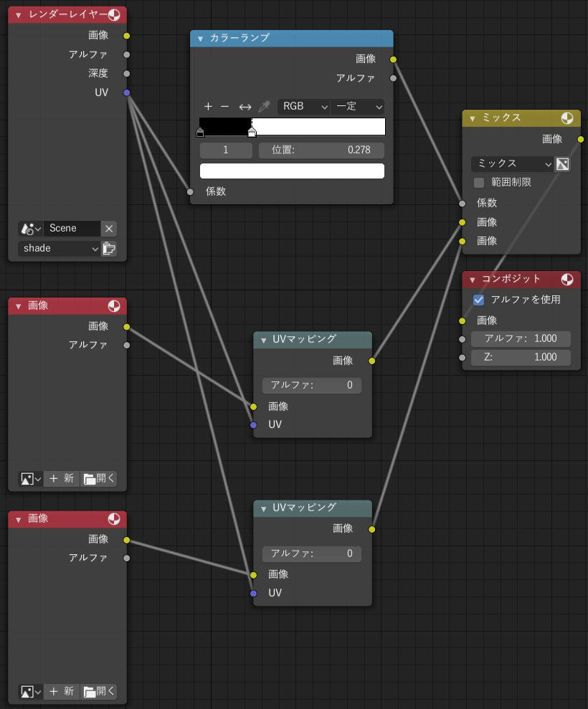Click UV input socket of lower UVマッピング
Image resolution: width=588 pixels, height=709 pixels.
click(253, 594)
